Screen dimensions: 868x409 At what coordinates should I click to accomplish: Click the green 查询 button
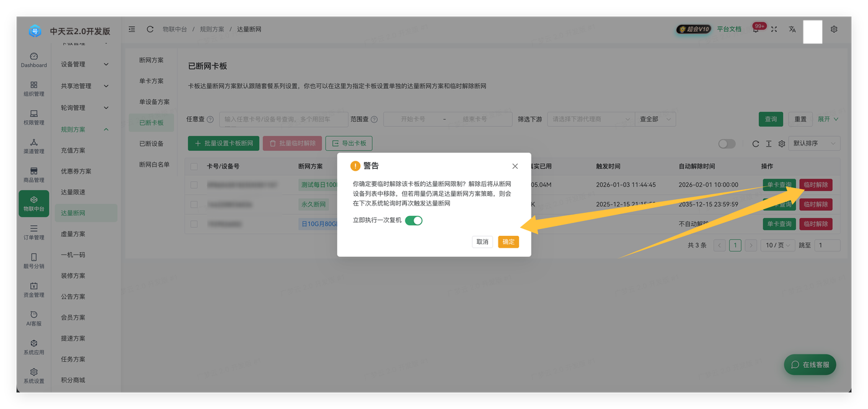[771, 119]
